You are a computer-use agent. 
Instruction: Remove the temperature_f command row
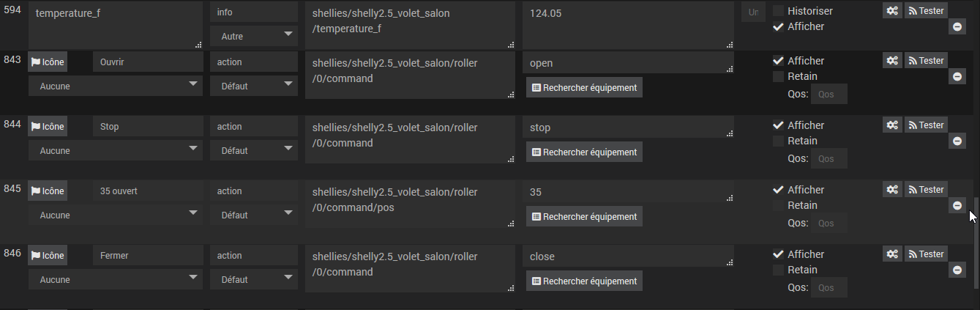pos(957,26)
